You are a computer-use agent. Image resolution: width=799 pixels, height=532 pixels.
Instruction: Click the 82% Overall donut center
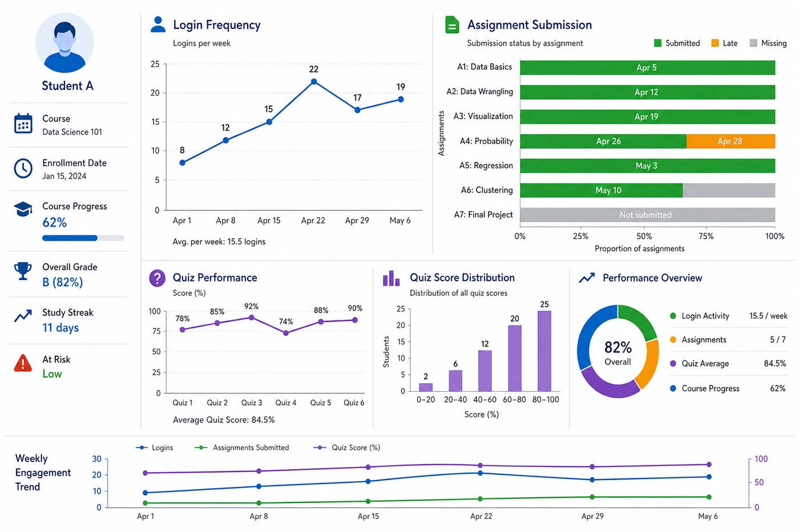pos(618,352)
